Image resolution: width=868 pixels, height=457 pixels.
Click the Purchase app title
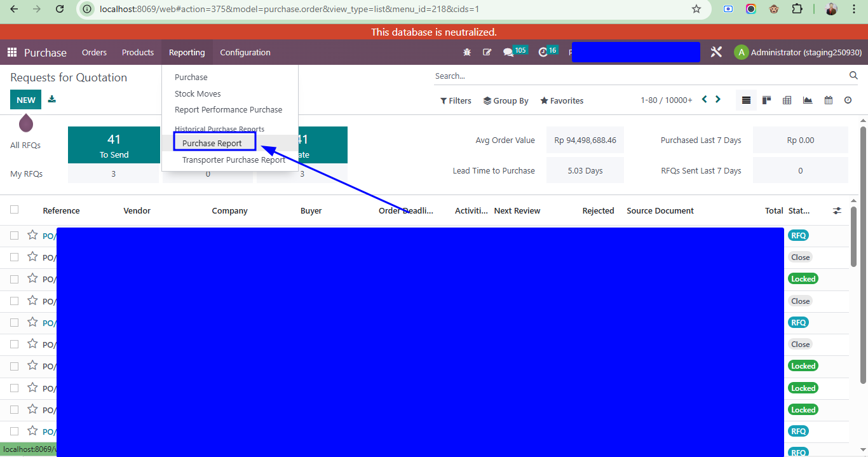45,53
